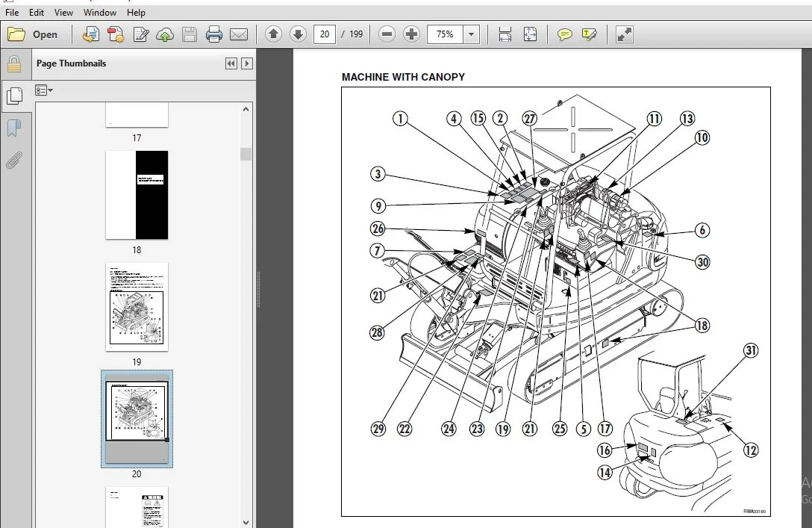This screenshot has height=528, width=812.
Task: Click the MACHINE WITH CANOPY heading
Action: [404, 77]
